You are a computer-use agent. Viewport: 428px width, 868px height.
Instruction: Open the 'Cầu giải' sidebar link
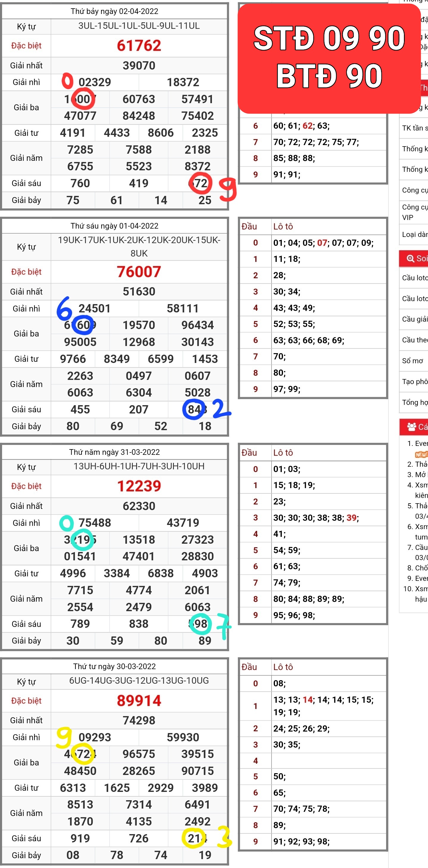[415, 319]
